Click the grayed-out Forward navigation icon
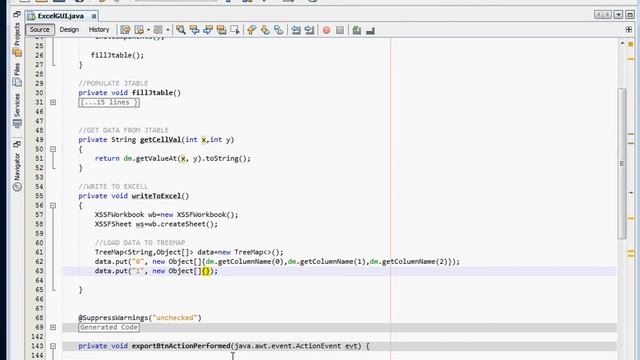Screen dimensions: 640x360 pyautogui.click(x=158, y=30)
